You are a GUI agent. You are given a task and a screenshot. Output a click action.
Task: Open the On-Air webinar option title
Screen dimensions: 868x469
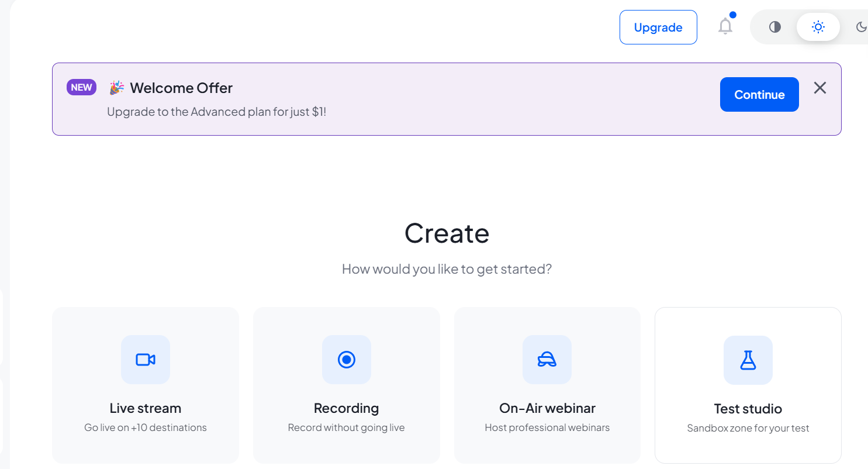(547, 408)
